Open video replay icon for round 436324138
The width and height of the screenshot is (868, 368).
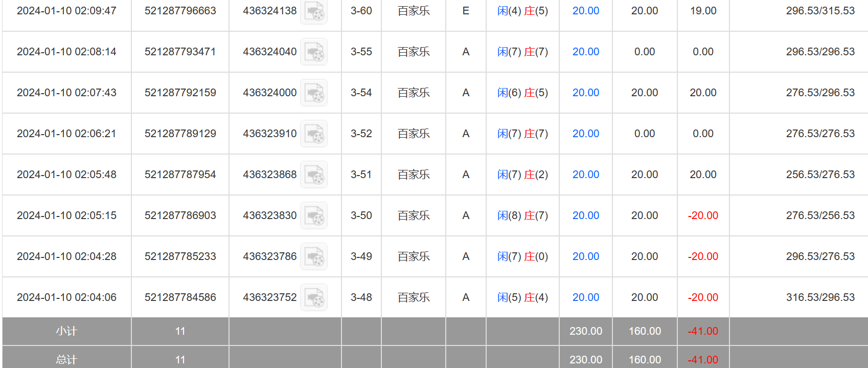coord(314,11)
